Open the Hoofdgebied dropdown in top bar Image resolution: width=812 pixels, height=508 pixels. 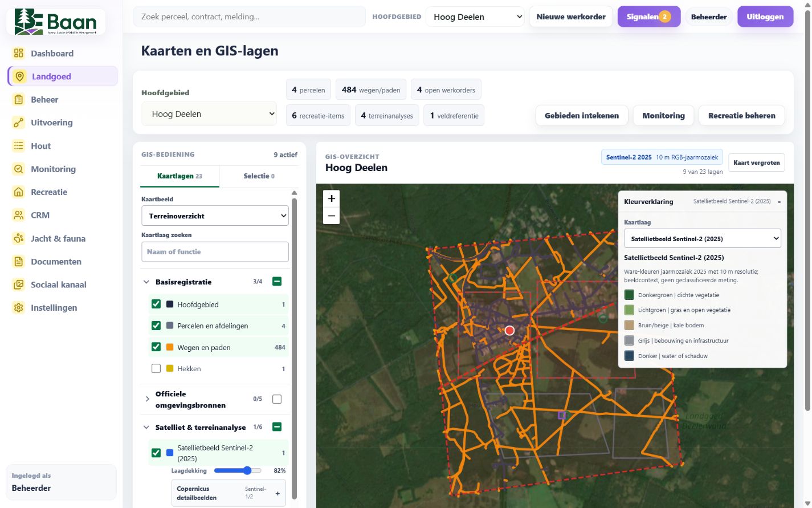(475, 17)
